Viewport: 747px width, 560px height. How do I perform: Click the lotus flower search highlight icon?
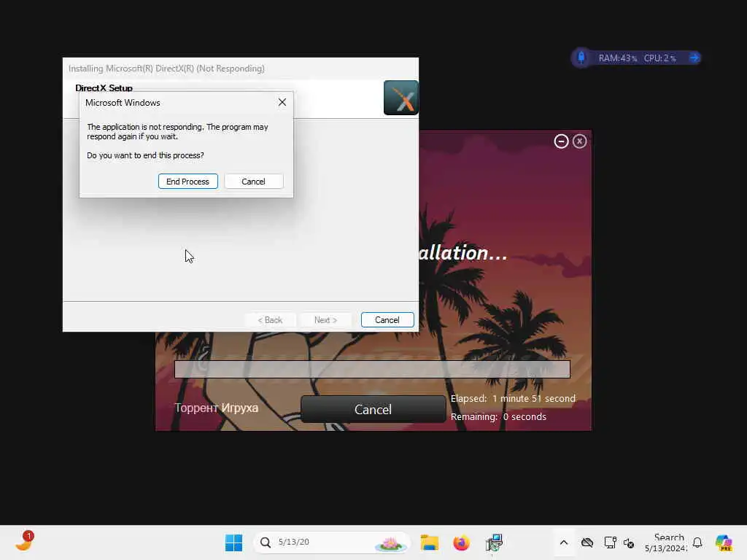(390, 543)
